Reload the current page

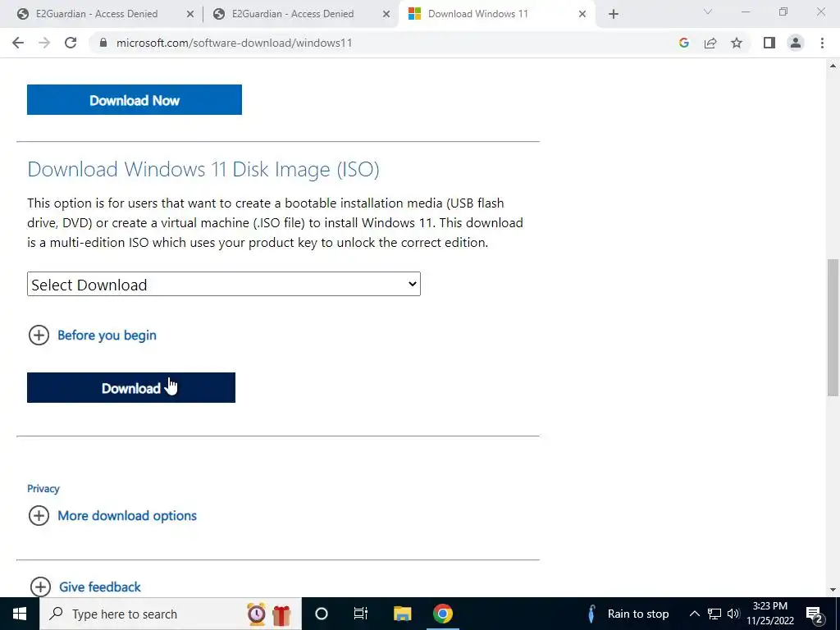[71, 43]
